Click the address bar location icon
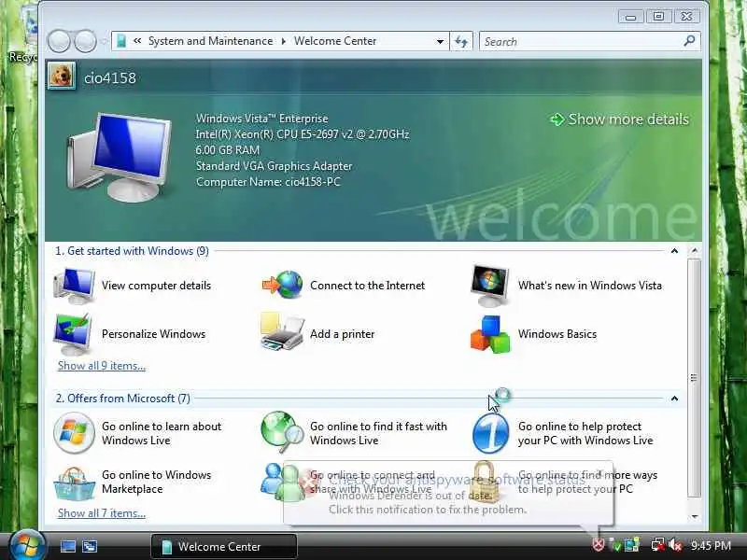This screenshot has width=747, height=560. (121, 41)
